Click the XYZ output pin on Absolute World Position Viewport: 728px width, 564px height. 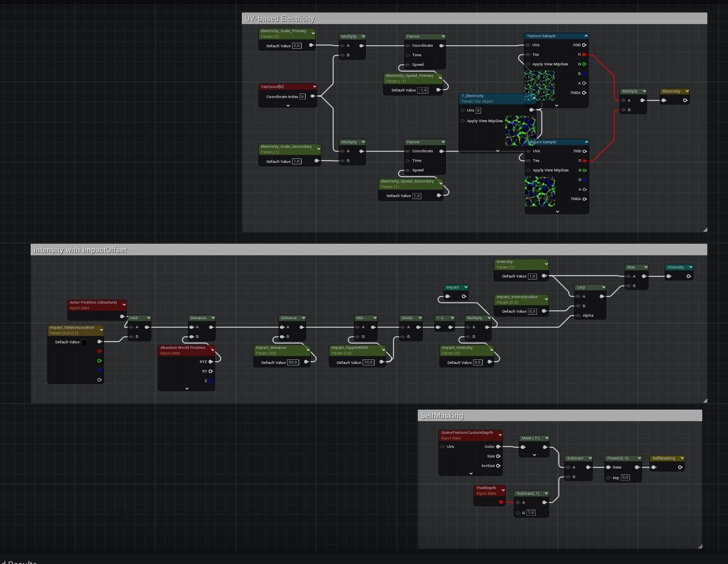(x=210, y=361)
